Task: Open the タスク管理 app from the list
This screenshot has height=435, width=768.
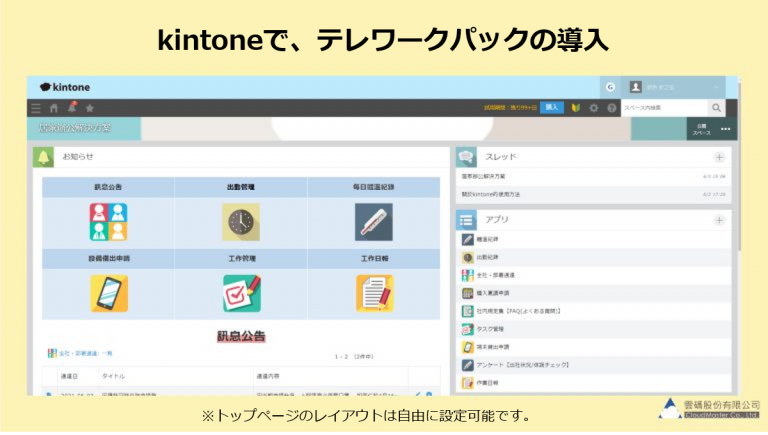Action: click(490, 329)
